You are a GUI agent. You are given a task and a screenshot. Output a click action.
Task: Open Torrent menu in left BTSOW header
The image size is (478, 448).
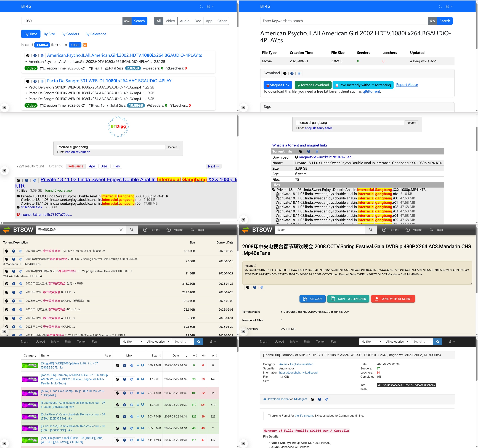click(151, 230)
